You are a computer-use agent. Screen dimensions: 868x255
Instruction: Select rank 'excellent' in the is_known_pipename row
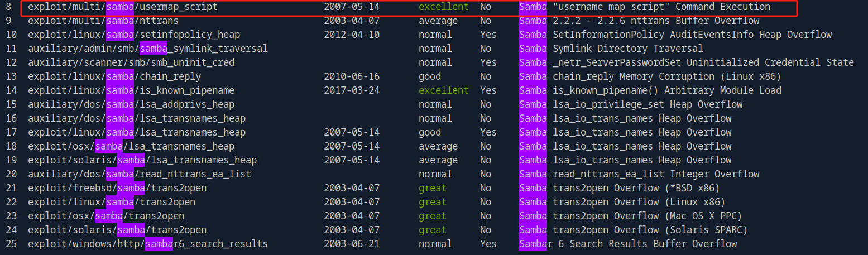pyautogui.click(x=444, y=91)
